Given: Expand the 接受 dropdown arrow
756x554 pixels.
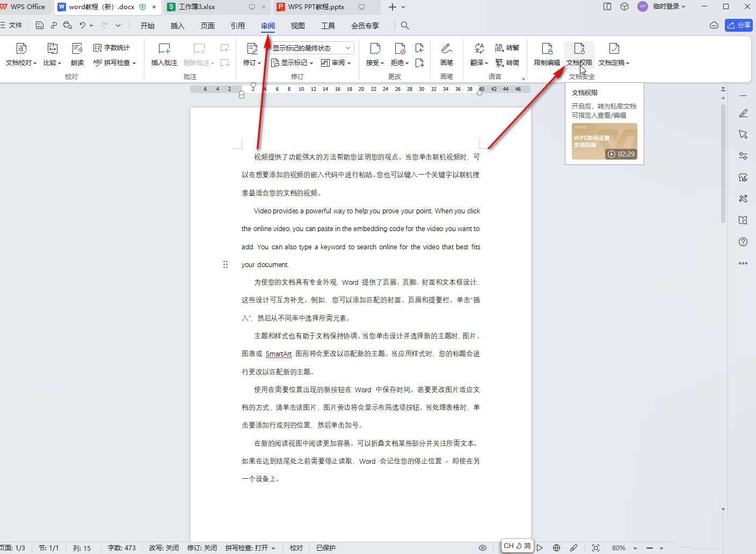Looking at the screenshot, I should coord(382,63).
